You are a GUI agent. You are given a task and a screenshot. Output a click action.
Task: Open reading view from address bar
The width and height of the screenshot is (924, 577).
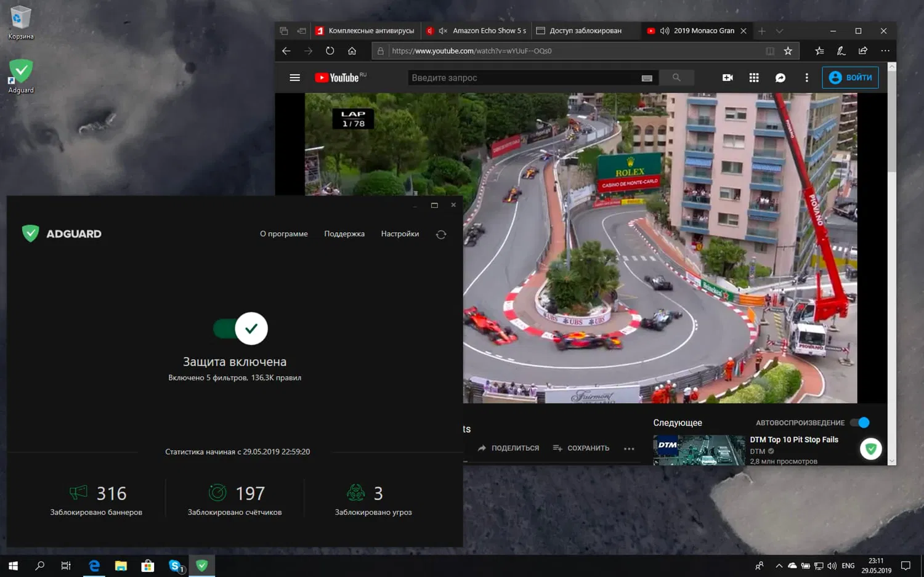770,51
